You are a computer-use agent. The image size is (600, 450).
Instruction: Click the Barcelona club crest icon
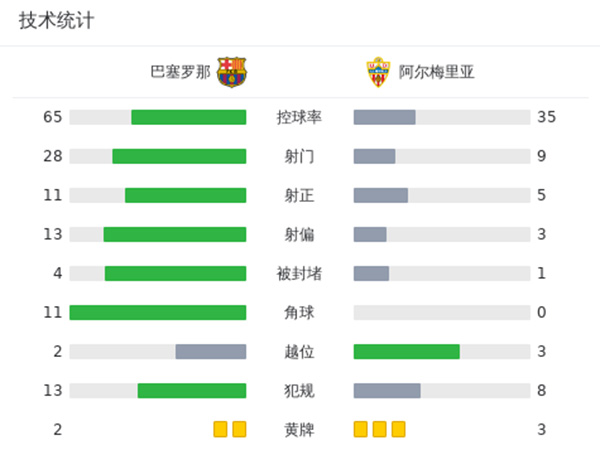pyautogui.click(x=232, y=72)
